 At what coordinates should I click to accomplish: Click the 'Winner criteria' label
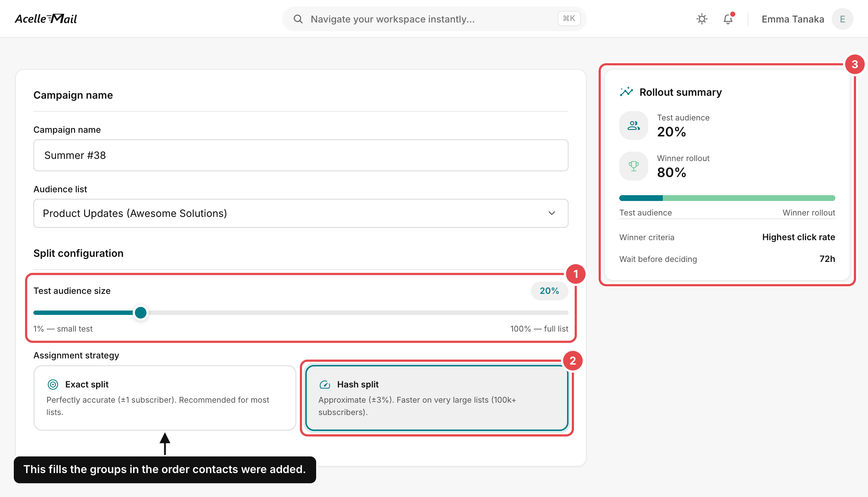point(647,237)
